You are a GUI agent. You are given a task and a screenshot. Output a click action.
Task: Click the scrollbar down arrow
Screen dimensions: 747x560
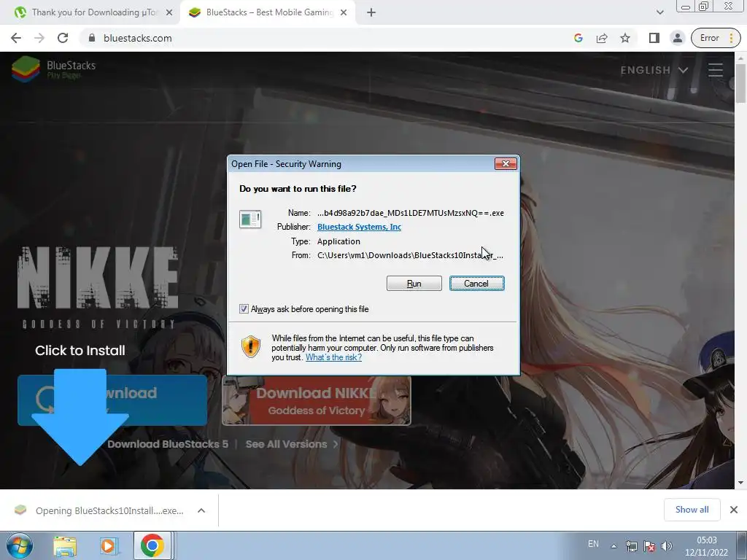pyautogui.click(x=740, y=483)
